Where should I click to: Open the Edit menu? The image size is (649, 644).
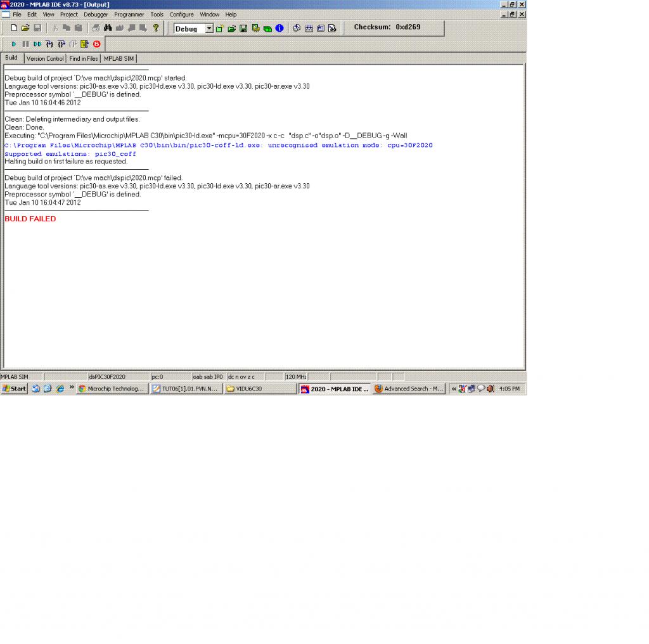point(32,15)
